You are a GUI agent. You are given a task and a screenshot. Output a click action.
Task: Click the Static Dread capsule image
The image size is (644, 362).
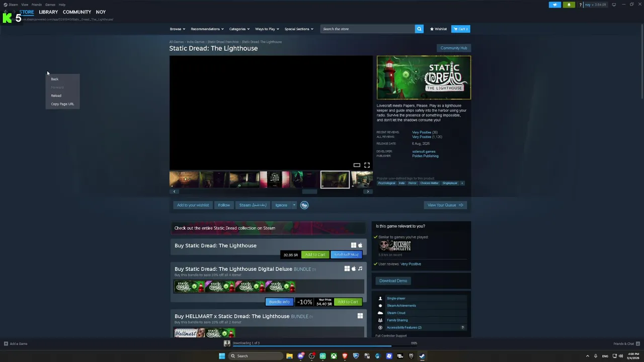click(x=424, y=77)
